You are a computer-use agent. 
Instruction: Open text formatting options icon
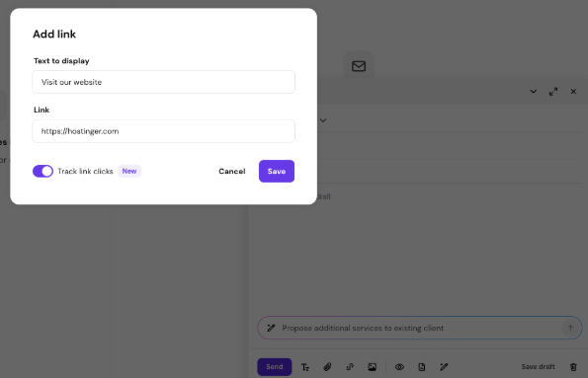[x=305, y=367]
